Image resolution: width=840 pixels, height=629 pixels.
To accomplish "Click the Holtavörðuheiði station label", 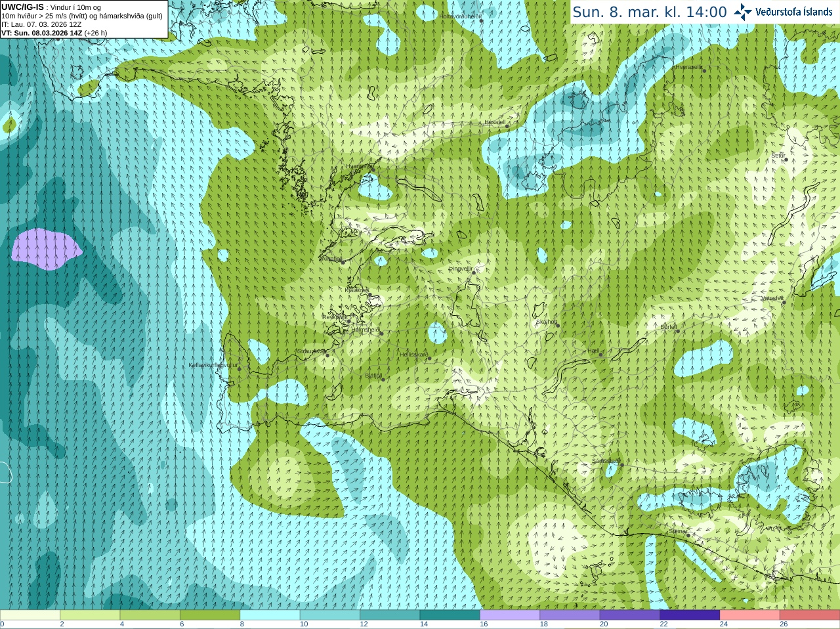I will (x=460, y=16).
